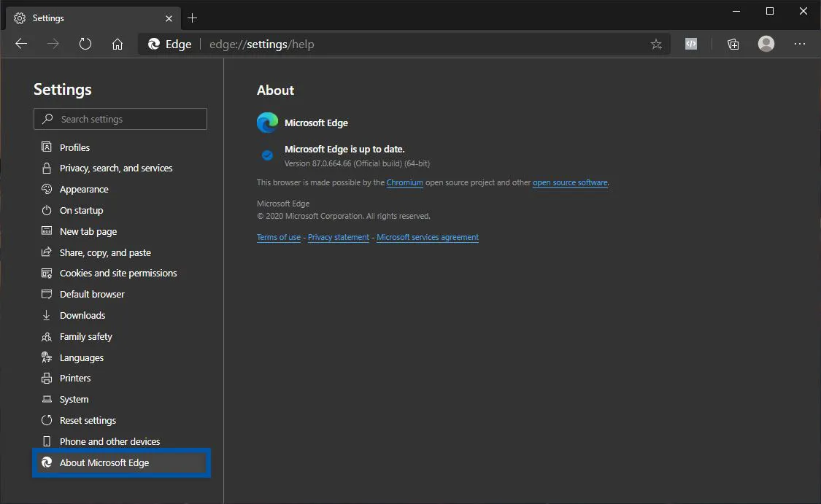Open the Settings and more menu
The image size is (821, 504).
point(800,44)
